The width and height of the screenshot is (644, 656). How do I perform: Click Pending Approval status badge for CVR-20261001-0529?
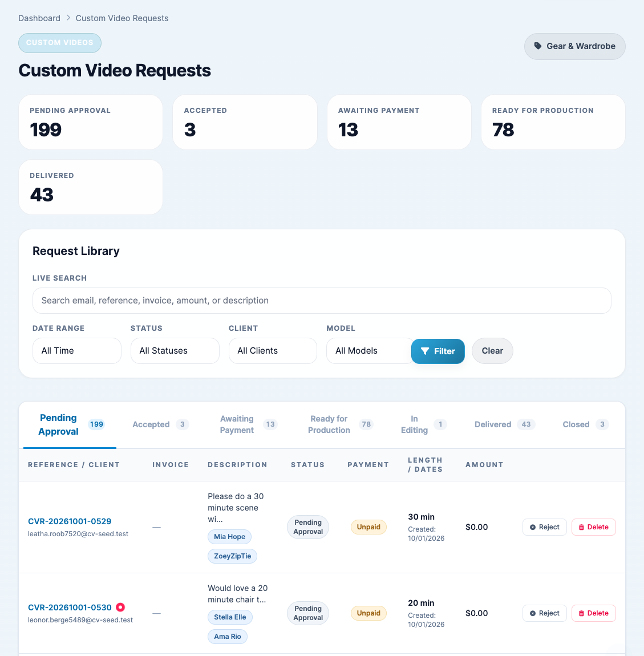[308, 527]
